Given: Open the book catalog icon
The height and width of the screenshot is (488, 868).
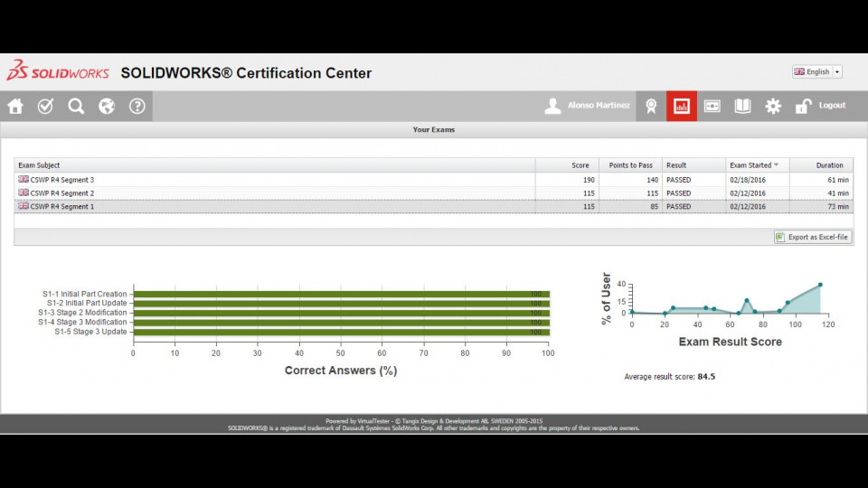Looking at the screenshot, I should pos(742,106).
